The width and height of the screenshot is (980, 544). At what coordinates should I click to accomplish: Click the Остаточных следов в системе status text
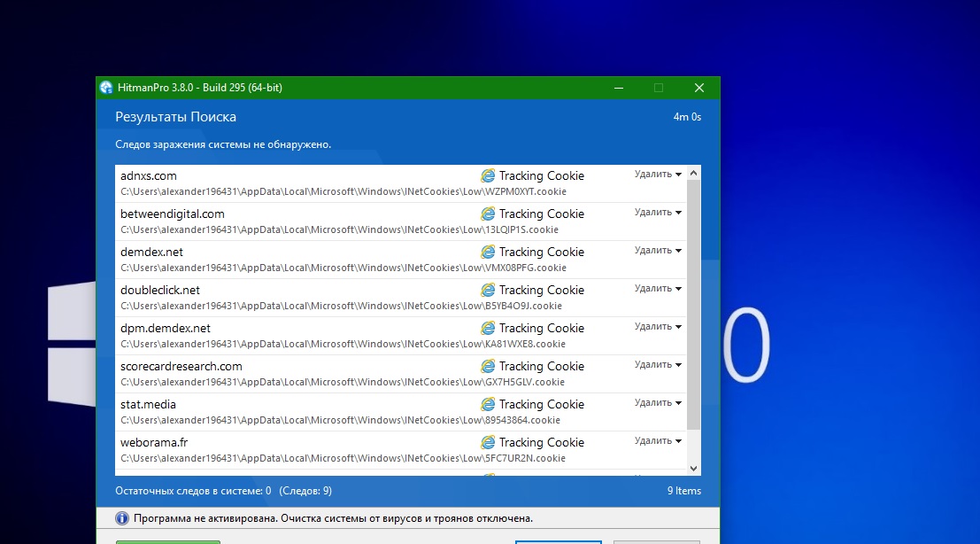[x=193, y=491]
